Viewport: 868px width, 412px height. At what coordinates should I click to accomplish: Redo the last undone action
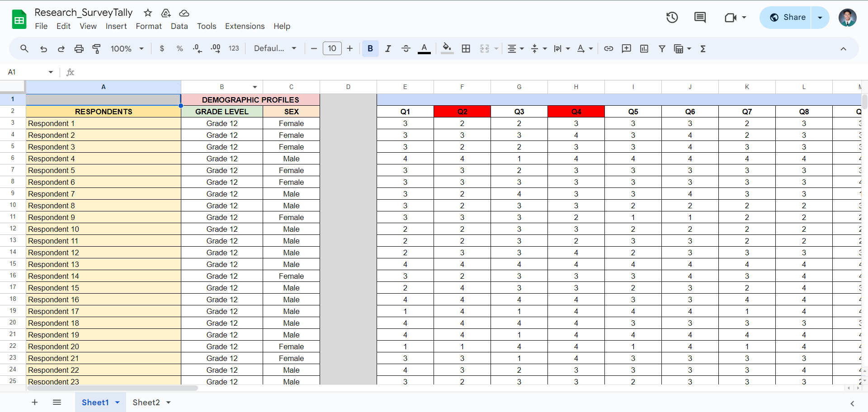pos(61,48)
